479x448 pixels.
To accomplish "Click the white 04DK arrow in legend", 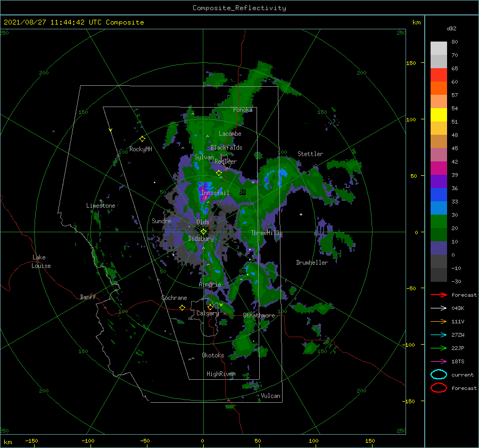I will 439,308.
